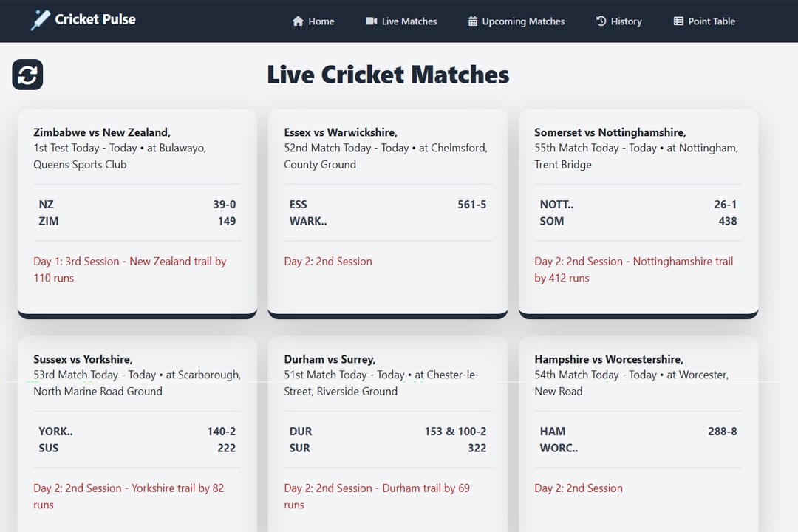View the Point Table
This screenshot has width=798, height=532.
click(x=703, y=21)
